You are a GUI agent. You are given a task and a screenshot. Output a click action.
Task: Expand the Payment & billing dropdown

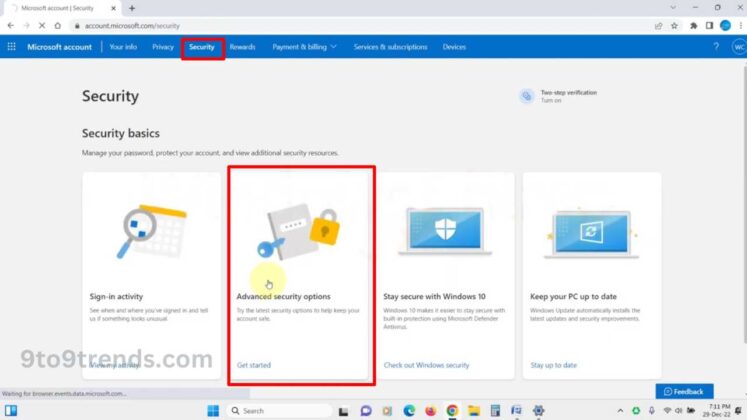point(304,47)
